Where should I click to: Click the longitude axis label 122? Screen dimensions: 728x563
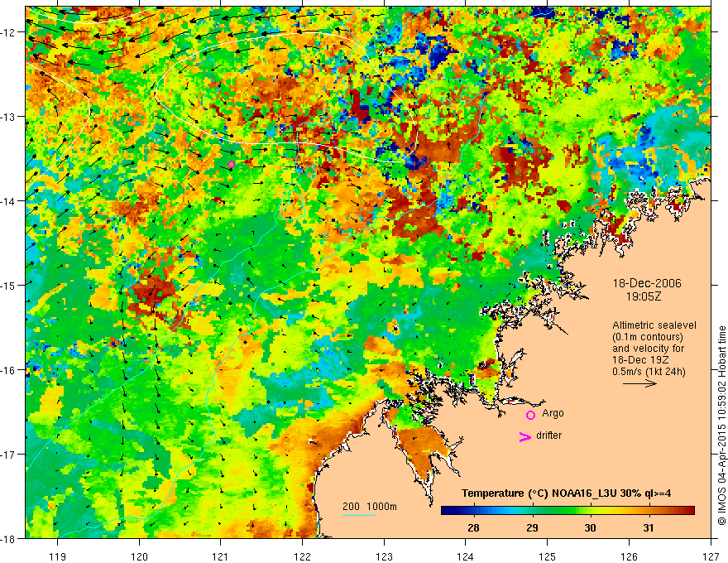[302, 556]
